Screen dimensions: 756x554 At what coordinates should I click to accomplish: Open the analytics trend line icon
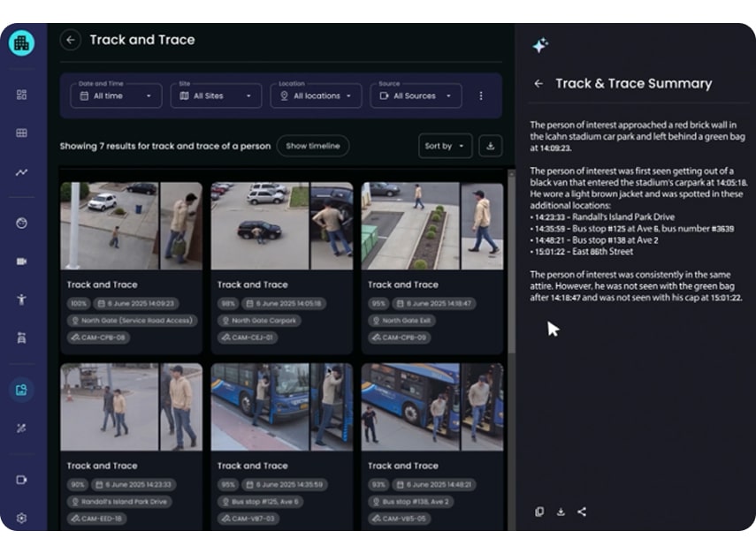click(21, 172)
